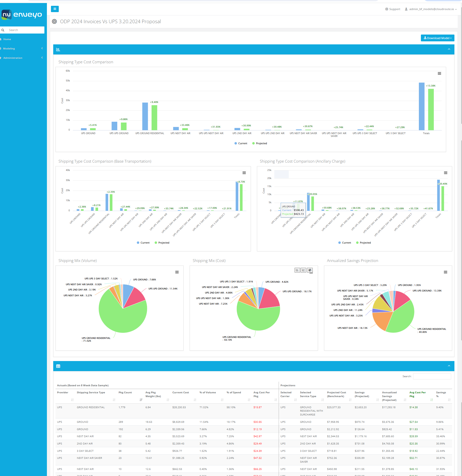The image size is (462, 476).
Task: Click the $17,293.18 annualized savings cell
Action: (x=389, y=407)
